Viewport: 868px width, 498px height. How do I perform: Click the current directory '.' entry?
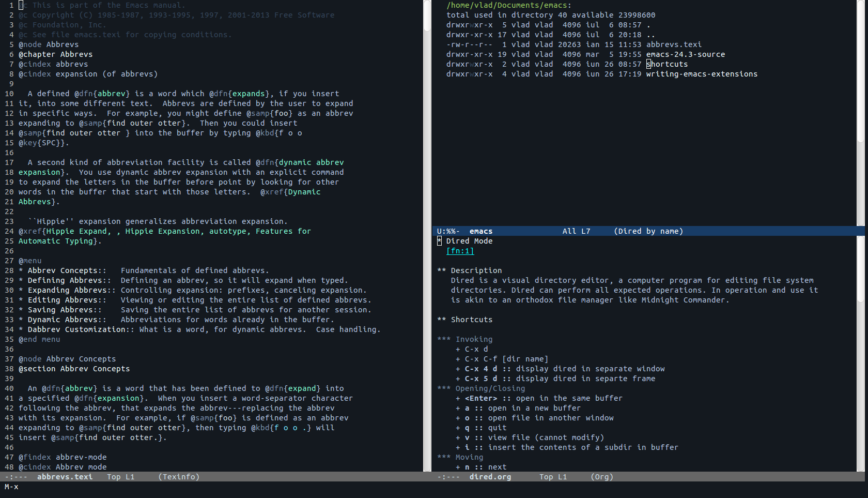click(648, 25)
